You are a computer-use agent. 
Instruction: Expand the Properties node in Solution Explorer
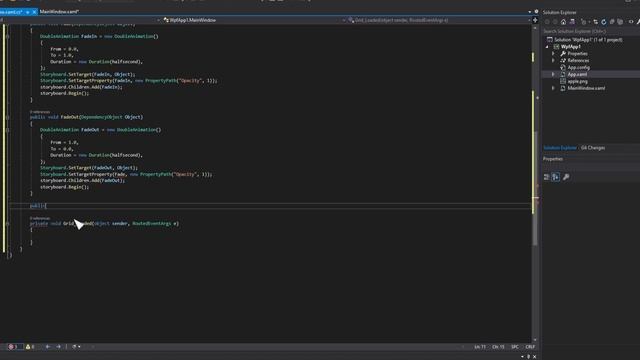pos(553,53)
